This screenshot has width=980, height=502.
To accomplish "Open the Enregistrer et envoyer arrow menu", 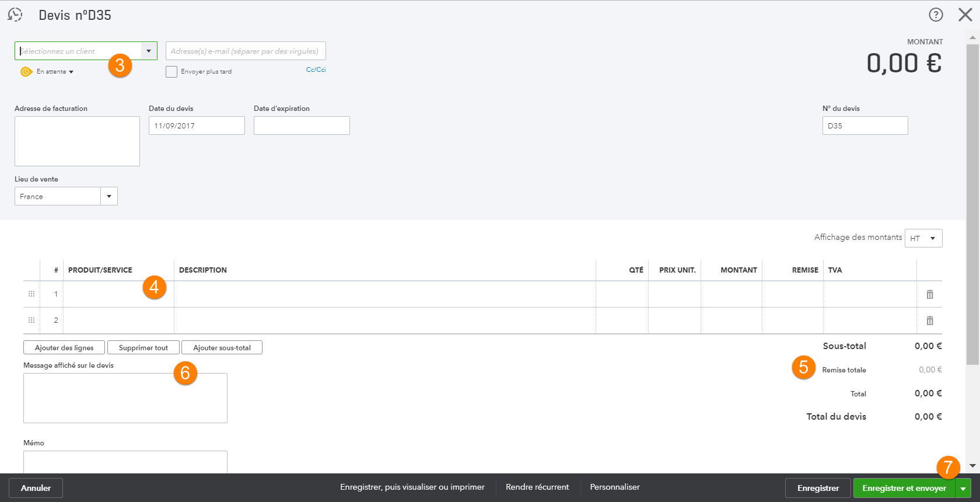I will point(963,488).
